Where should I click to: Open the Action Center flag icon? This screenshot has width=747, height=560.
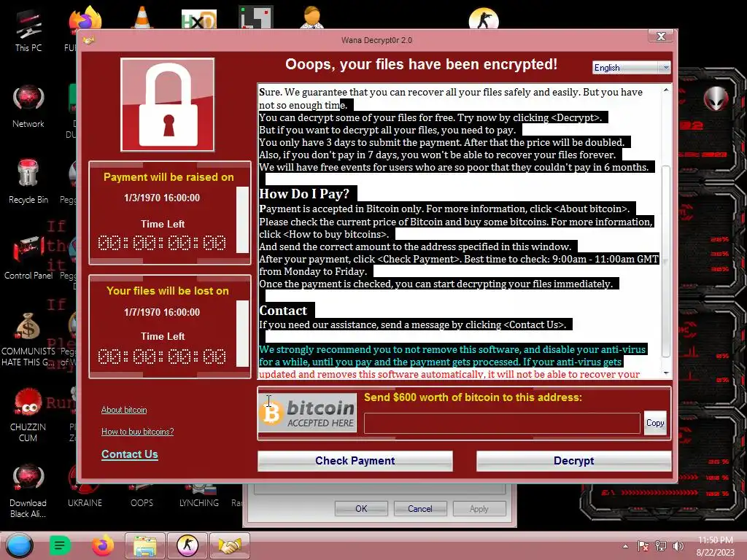pyautogui.click(x=643, y=546)
